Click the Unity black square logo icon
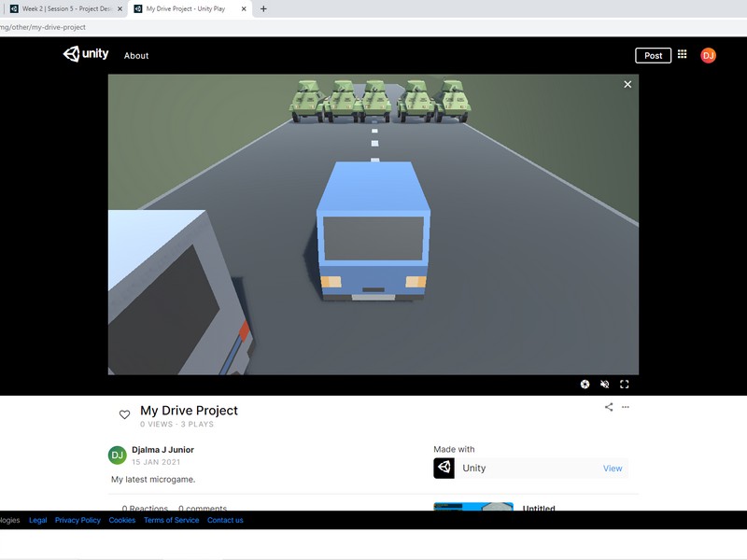 point(444,468)
